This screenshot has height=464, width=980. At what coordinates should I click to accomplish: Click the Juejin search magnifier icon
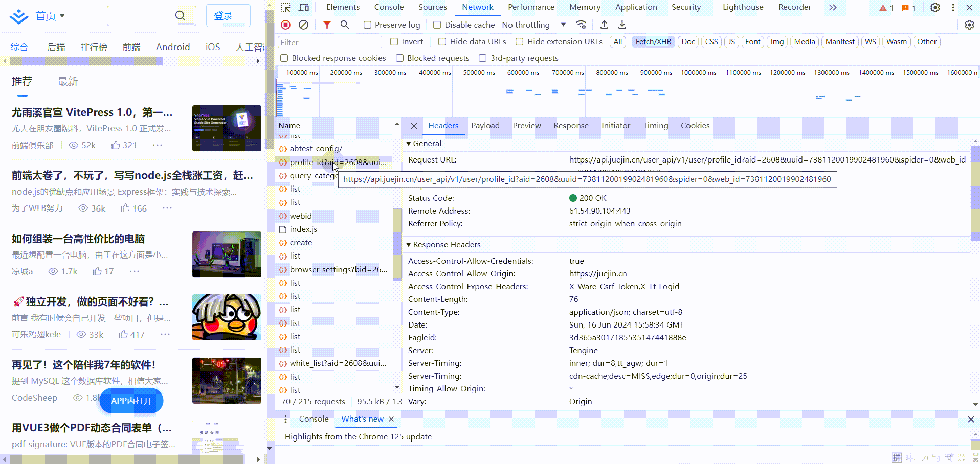(x=180, y=16)
